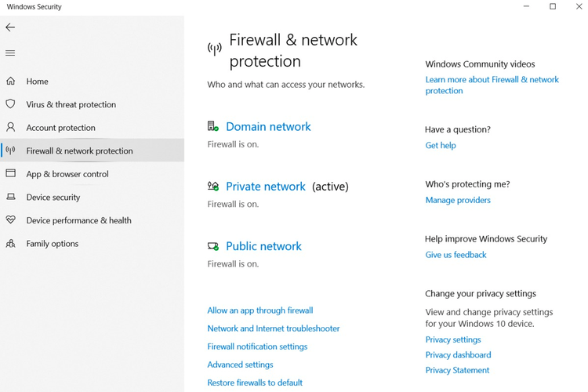588x392 pixels.
Task: Open Public network settings
Action: coord(263,246)
